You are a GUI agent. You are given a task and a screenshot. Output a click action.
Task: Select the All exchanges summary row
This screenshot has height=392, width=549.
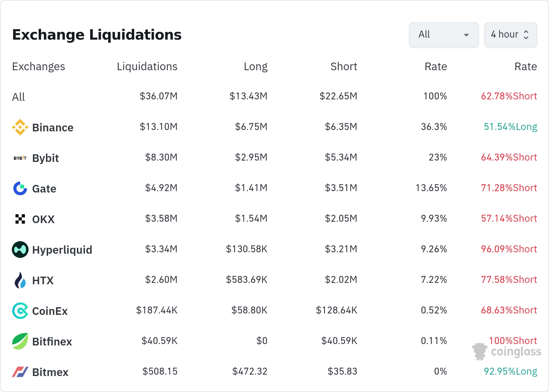point(18,97)
